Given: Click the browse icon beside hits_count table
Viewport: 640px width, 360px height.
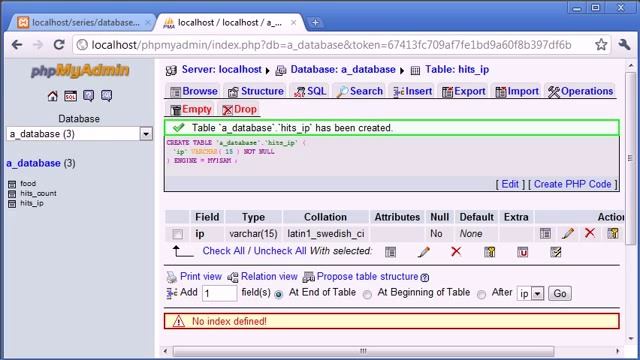Looking at the screenshot, I should point(12,194).
